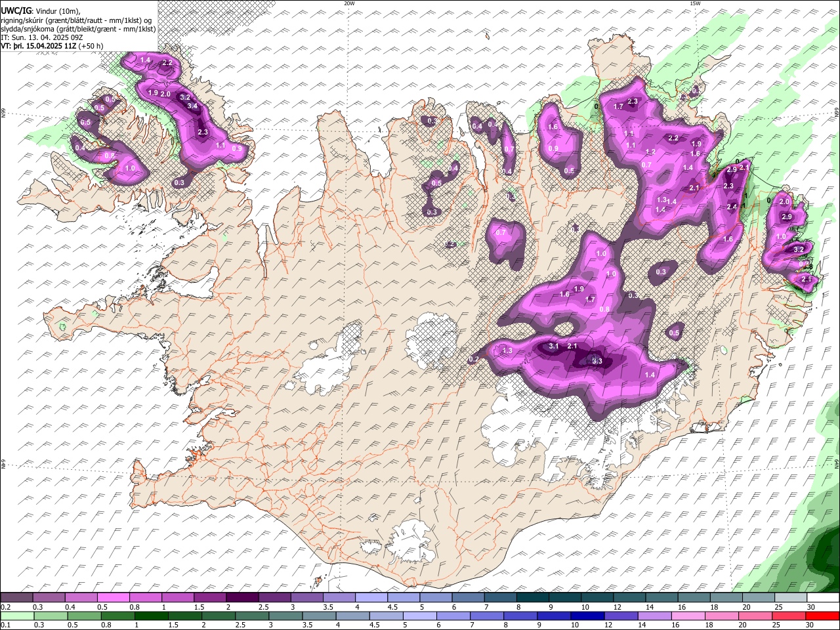The width and height of the screenshot is (840, 630).
Task: Click the 2.4 snowfall value in the east
Action: point(732,207)
